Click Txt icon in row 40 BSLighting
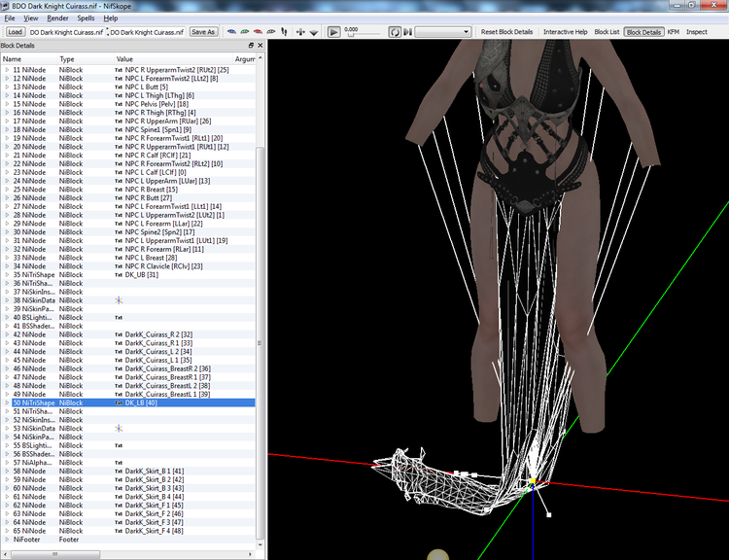 pyautogui.click(x=119, y=317)
